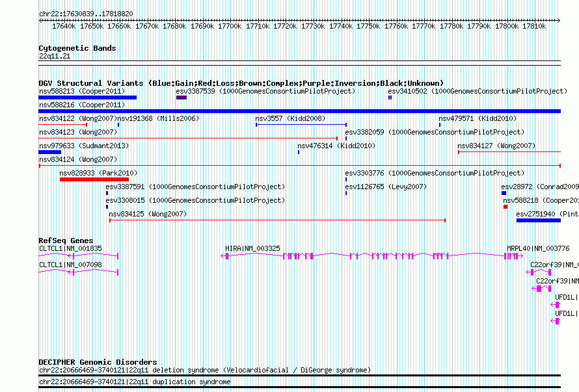Click the esv3382059 variant label
This screenshot has height=392, width=579.
click(435, 132)
